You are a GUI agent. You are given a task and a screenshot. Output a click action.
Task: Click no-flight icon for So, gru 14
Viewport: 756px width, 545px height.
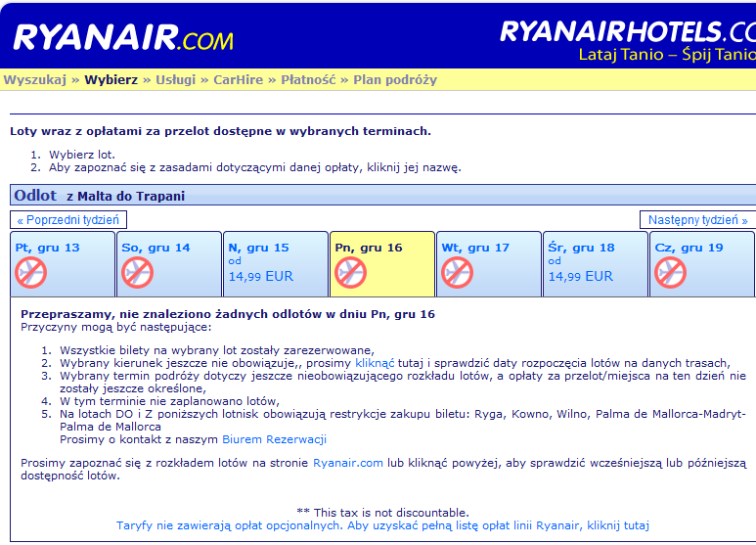[x=138, y=272]
